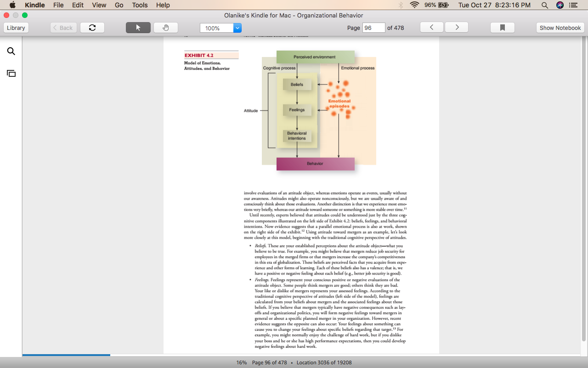The height and width of the screenshot is (368, 588).
Task: Open Notification Center icon
Action: click(573, 5)
